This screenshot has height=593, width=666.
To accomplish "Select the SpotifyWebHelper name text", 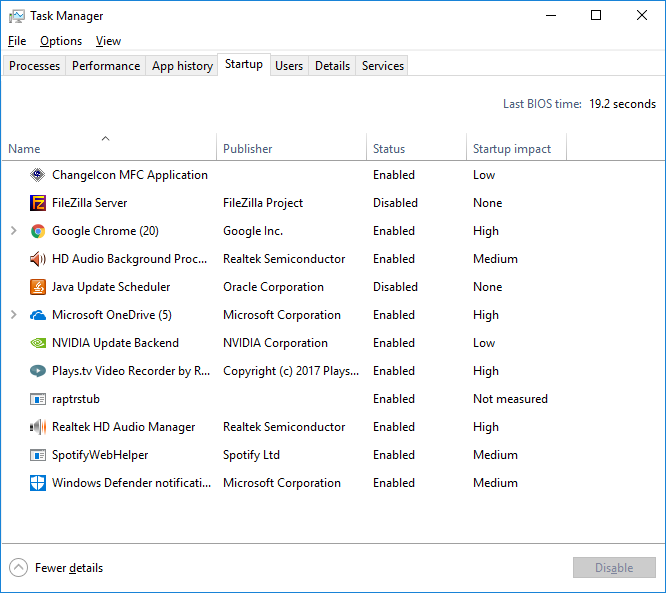I will coord(100,455).
